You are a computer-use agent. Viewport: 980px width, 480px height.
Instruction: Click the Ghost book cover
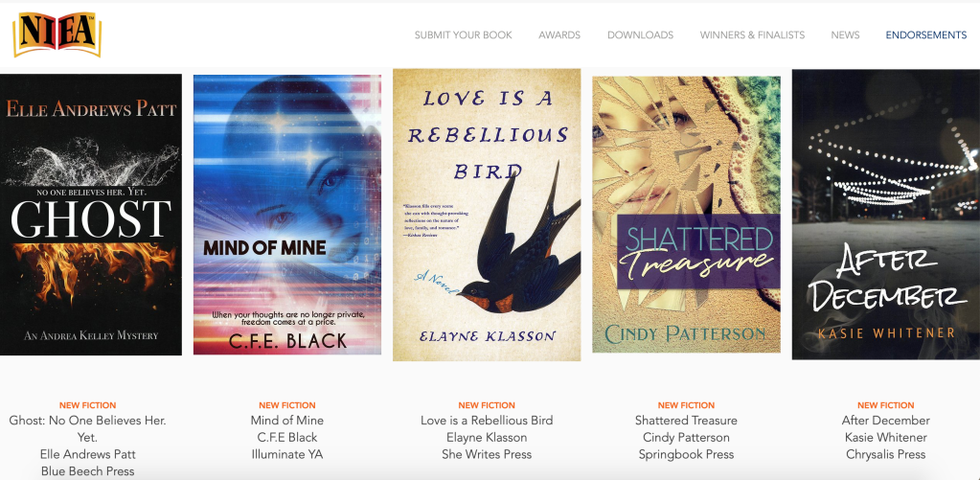click(91, 215)
